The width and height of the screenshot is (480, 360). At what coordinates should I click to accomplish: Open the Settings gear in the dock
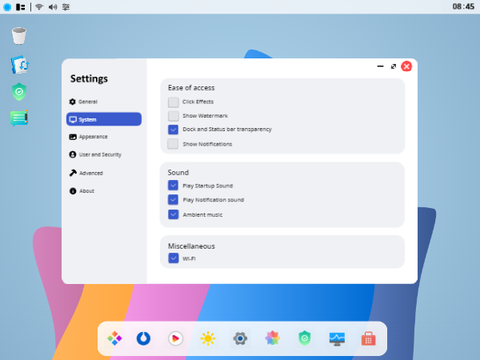click(x=240, y=339)
